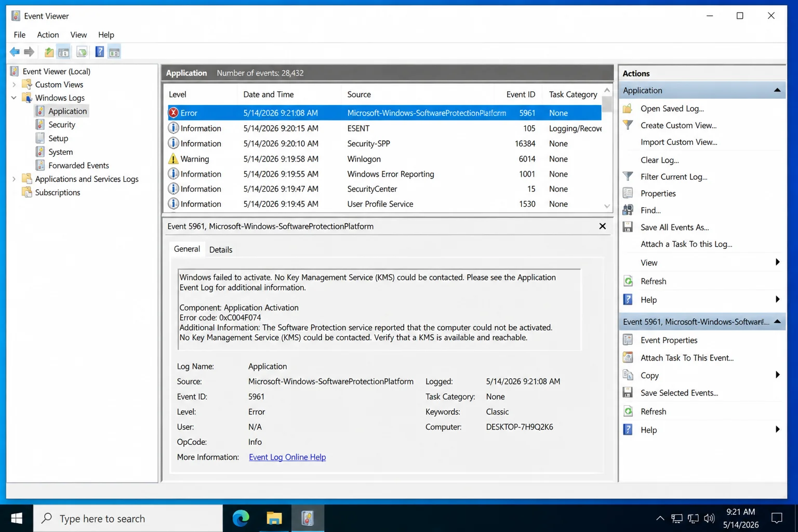This screenshot has width=798, height=532.
Task: Expand the Custom Views tree node
Action: point(14,85)
